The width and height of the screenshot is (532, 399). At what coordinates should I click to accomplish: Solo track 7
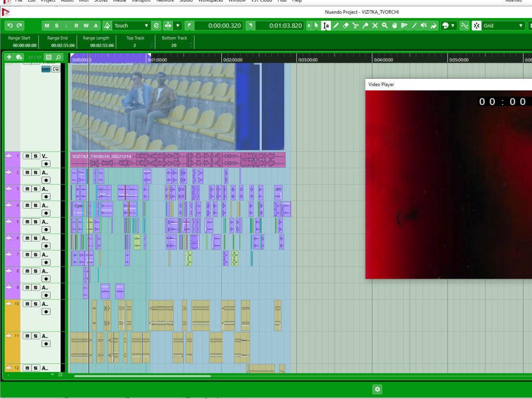tap(35, 254)
